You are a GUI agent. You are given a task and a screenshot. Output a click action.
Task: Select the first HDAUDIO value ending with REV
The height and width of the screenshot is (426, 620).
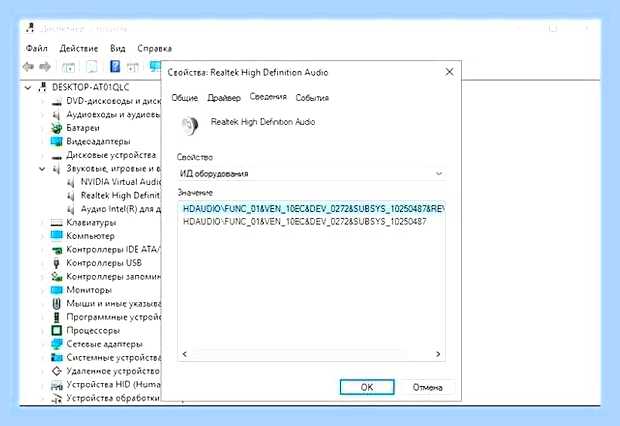pyautogui.click(x=312, y=208)
